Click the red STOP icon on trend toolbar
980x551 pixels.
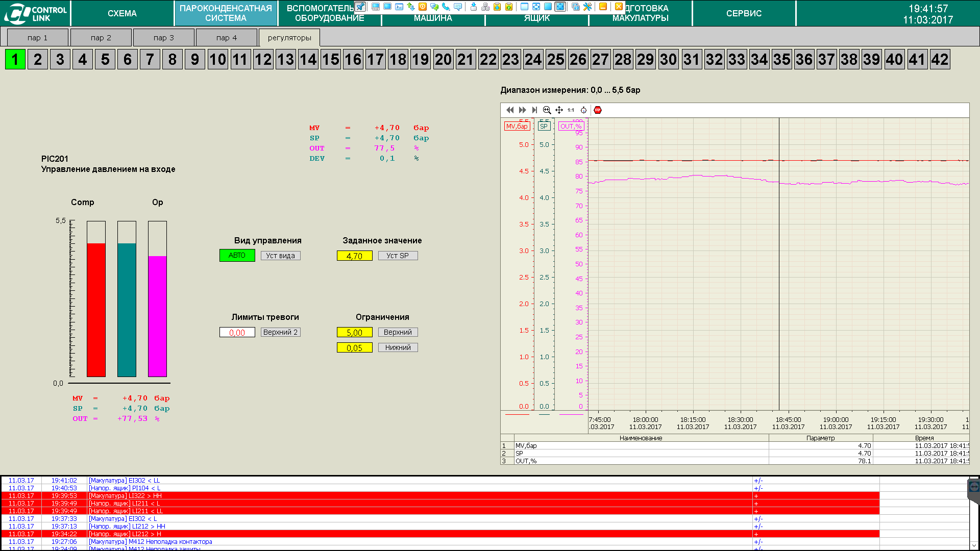tap(598, 110)
